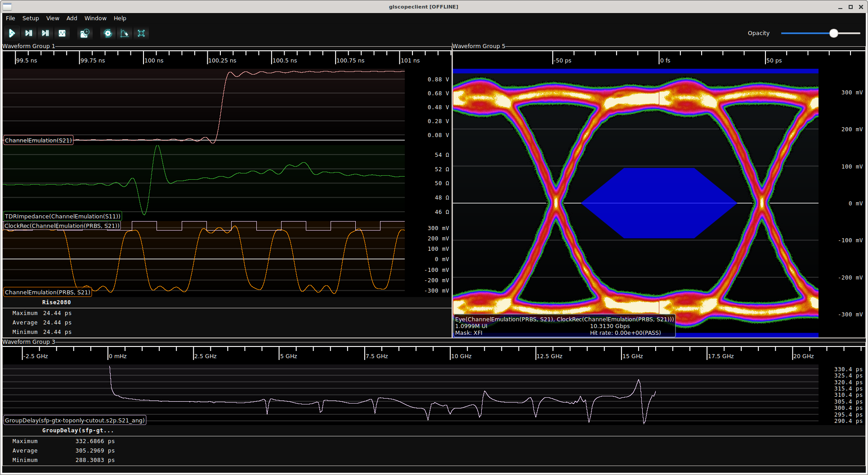
Task: Select the ChannelEmulation(S21) channel label
Action: 38,141
